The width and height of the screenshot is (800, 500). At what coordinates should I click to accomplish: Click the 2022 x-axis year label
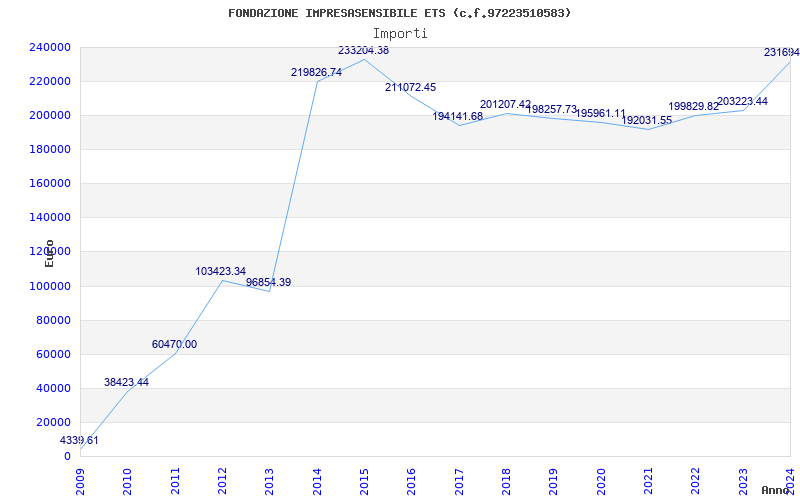pyautogui.click(x=695, y=481)
